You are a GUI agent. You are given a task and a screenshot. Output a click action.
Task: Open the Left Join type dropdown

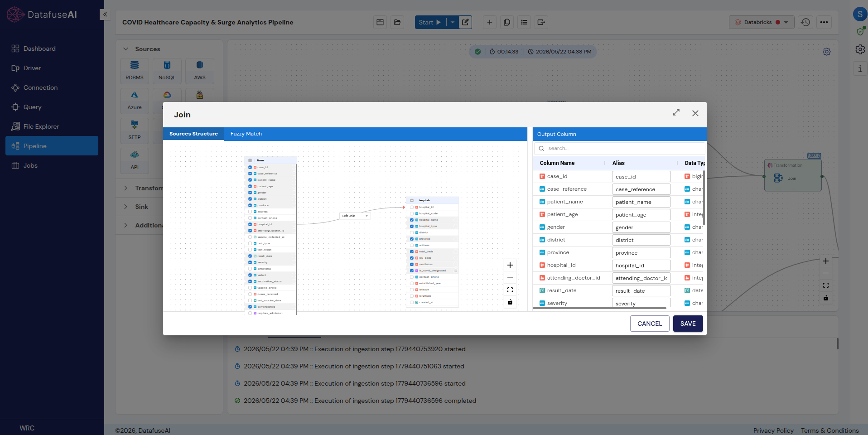point(355,216)
